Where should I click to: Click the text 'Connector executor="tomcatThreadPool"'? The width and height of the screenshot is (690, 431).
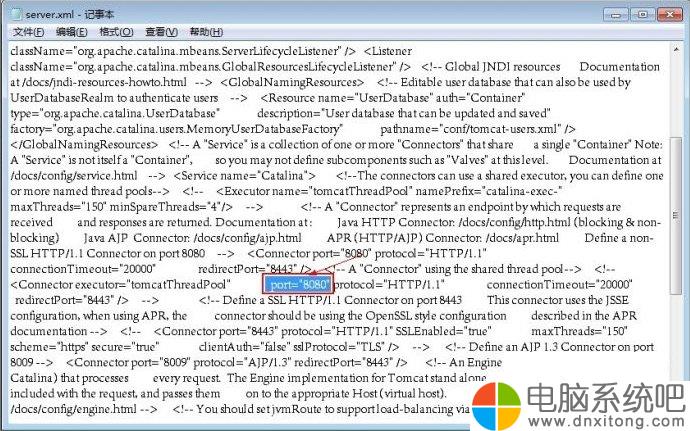tap(125, 284)
